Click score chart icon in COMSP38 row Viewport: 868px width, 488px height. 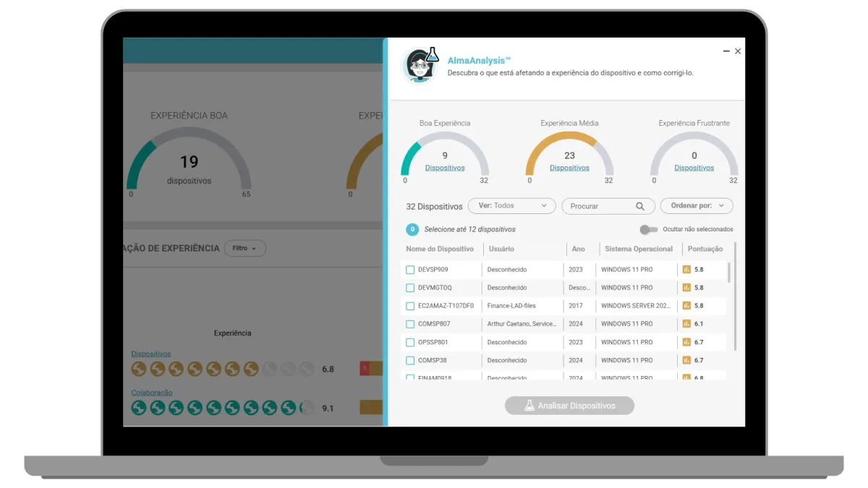pyautogui.click(x=686, y=360)
